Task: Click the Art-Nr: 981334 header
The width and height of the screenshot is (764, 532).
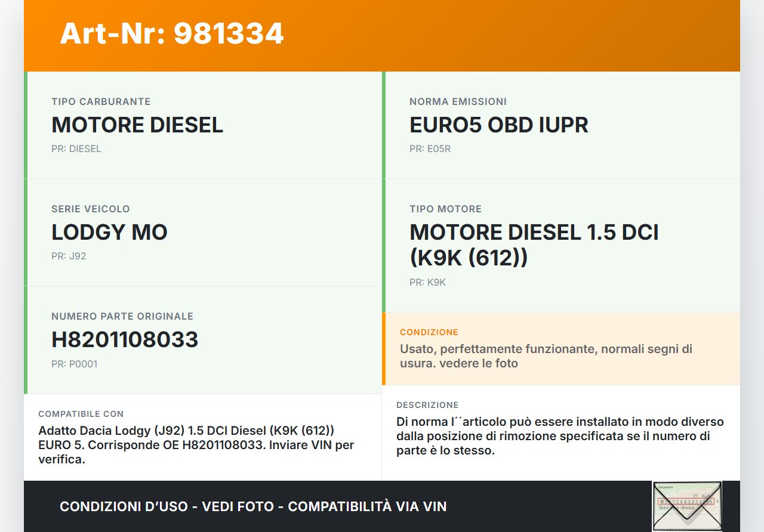Action: [x=171, y=35]
